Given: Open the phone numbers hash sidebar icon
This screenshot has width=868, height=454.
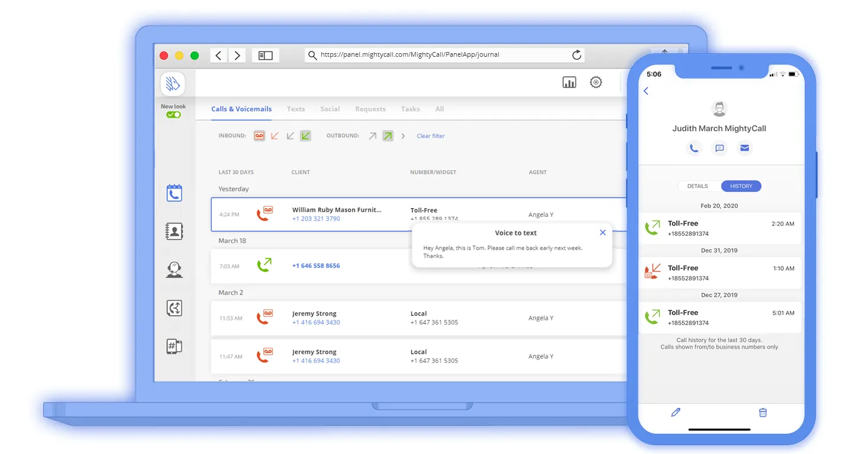Looking at the screenshot, I should click(x=174, y=346).
